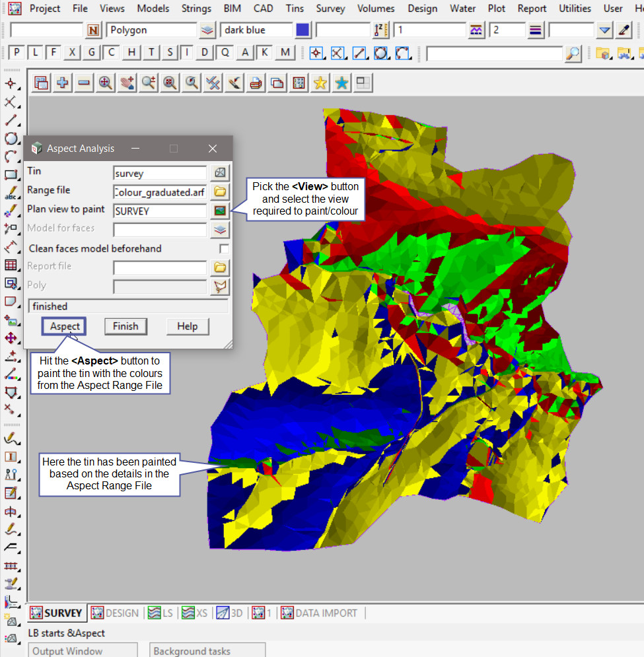Viewport: 644px width, 657px height.
Task: Toggle the M snap button
Action: point(285,53)
